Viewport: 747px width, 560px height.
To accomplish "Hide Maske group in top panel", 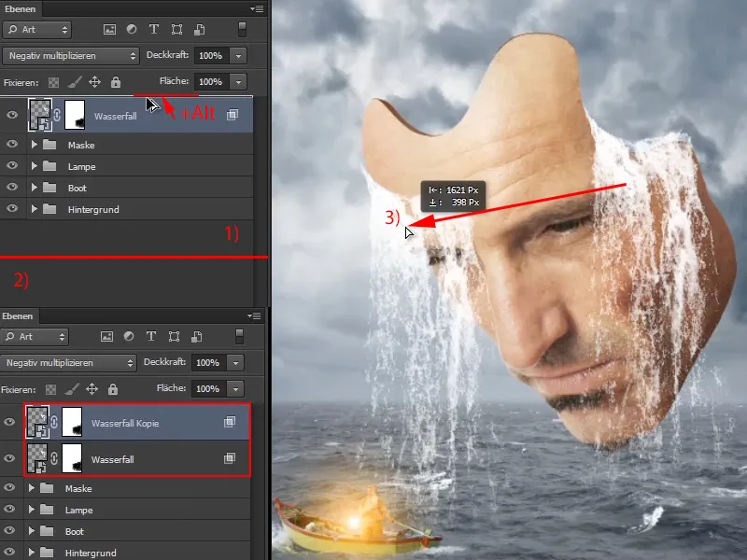I will 12,144.
